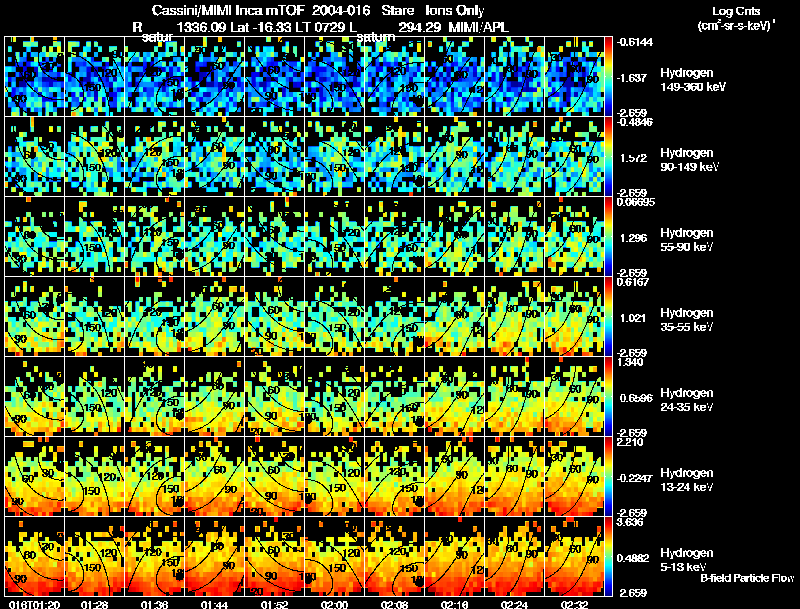This screenshot has width=800, height=609.
Task: Click the color scale bar for 13-24 keV row
Action: coord(608,477)
